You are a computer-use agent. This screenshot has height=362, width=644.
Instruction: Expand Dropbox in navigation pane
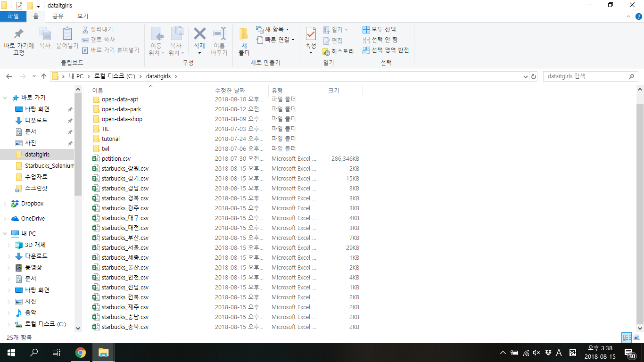[5, 204]
